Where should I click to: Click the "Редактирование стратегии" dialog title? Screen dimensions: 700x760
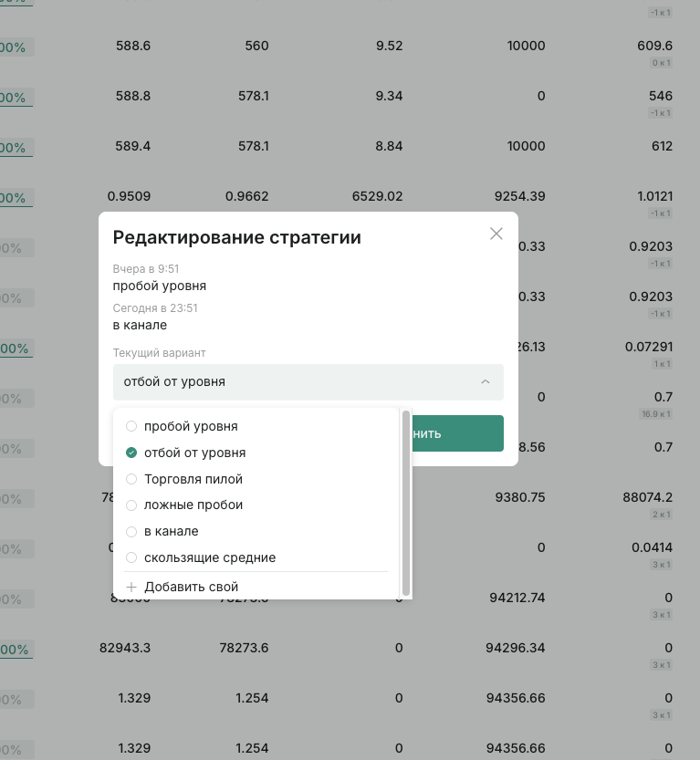tap(236, 237)
